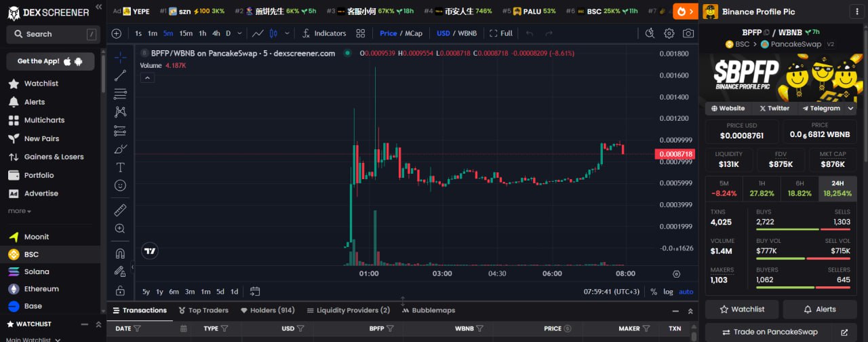Open the emoji/sticker drawing tool
Screen dimensions: 868x342
pos(120,185)
